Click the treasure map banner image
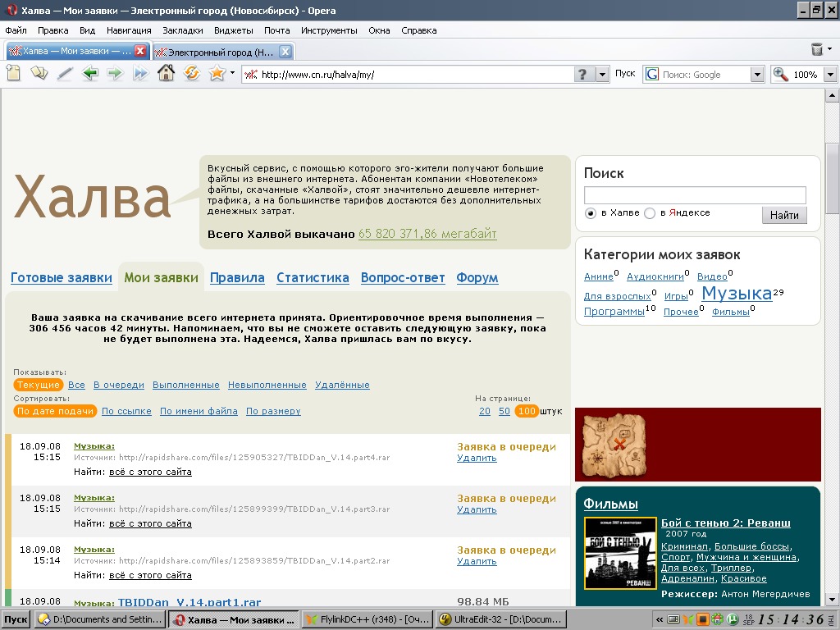Screen dimensions: 840x630 (614, 445)
